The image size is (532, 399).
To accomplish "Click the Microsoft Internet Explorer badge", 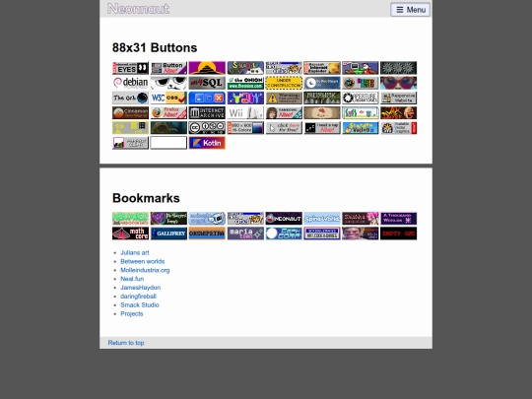I will pyautogui.click(x=322, y=68).
